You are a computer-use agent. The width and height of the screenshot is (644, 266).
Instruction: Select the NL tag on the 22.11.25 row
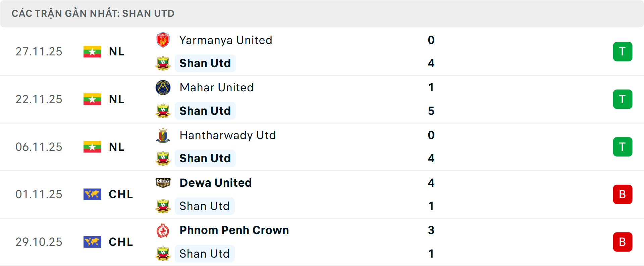pyautogui.click(x=116, y=99)
